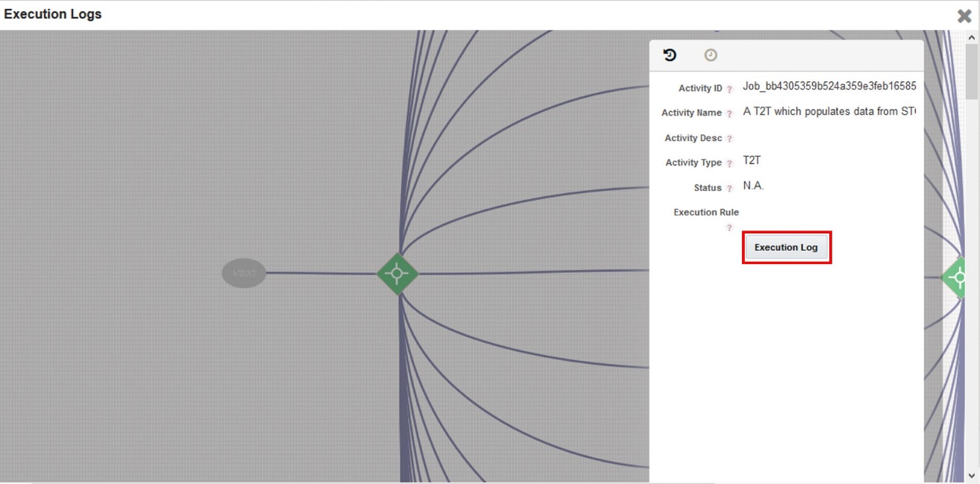Click the Activity Name label
The width and height of the screenshot is (980, 484).
point(691,113)
